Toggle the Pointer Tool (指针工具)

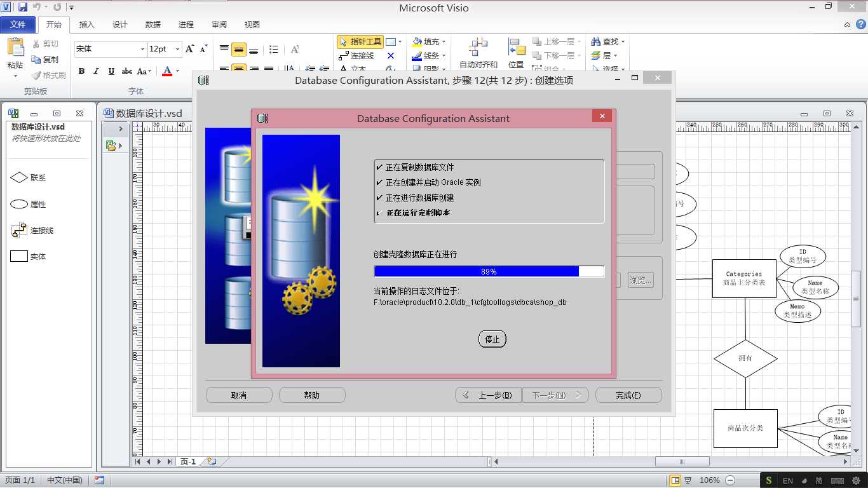click(x=360, y=42)
